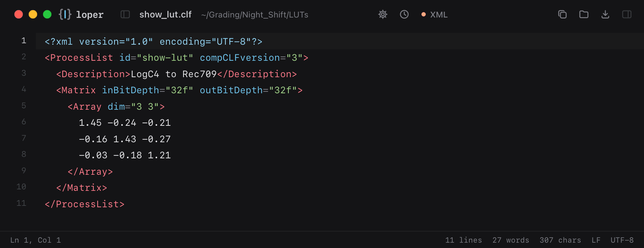
Task: Click the 11 lines status entry
Action: 463,240
